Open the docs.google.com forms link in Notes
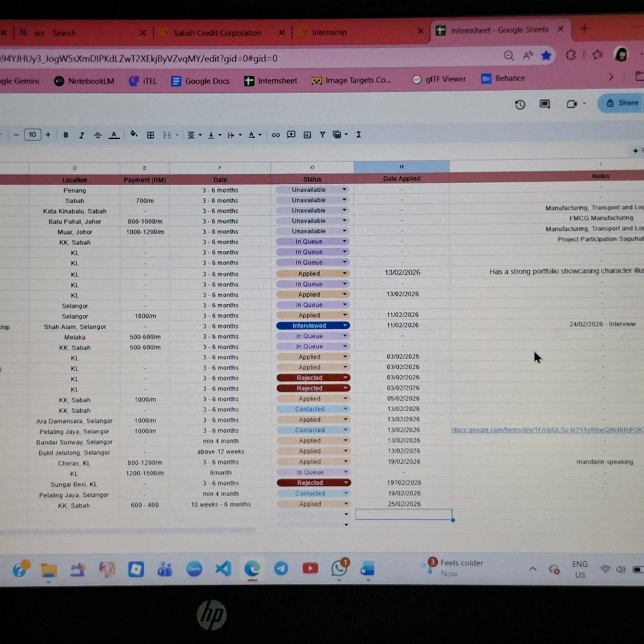644x644 pixels. coord(547,430)
